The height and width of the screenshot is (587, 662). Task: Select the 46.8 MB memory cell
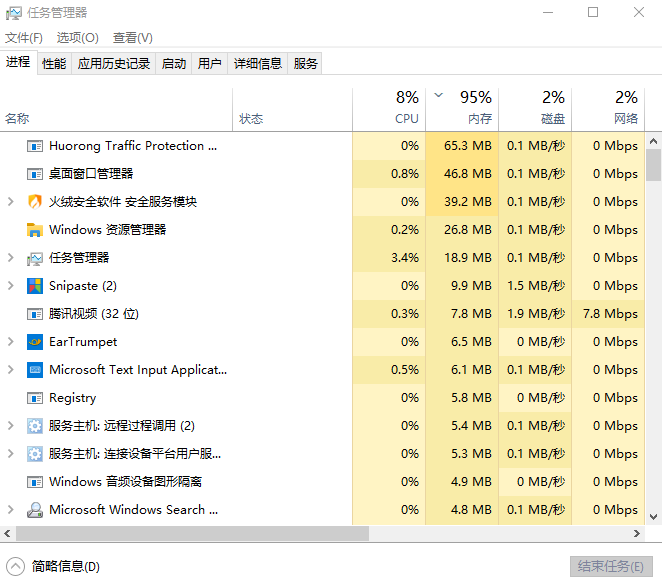[x=462, y=174]
